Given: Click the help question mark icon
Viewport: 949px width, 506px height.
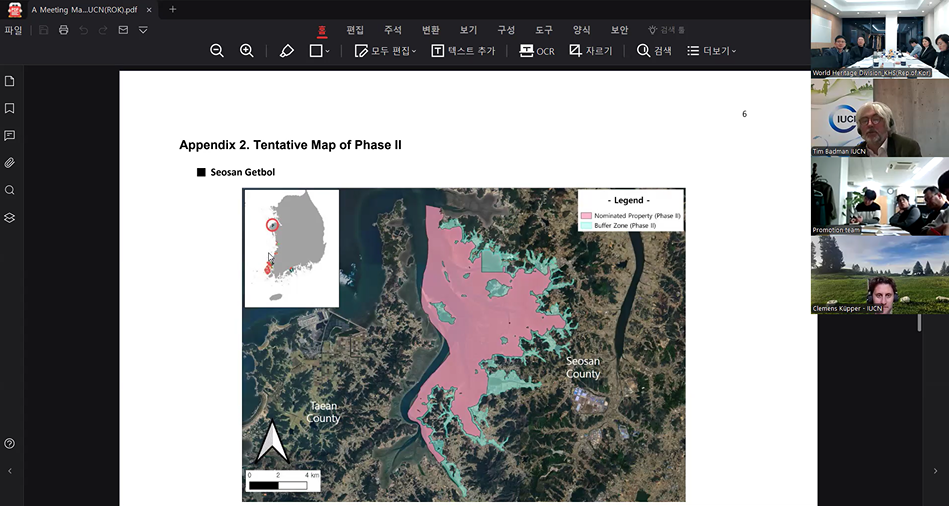Looking at the screenshot, I should [10, 443].
